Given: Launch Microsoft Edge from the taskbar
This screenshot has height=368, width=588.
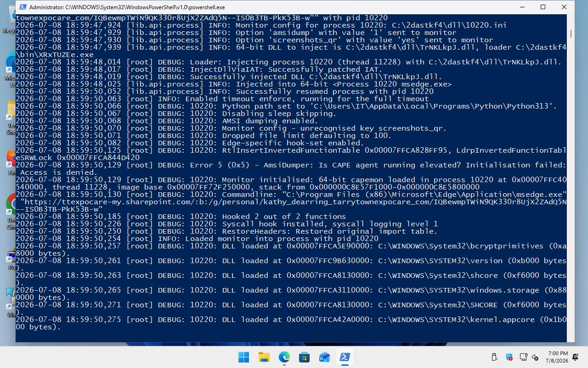Looking at the screenshot, I should pyautogui.click(x=284, y=357).
